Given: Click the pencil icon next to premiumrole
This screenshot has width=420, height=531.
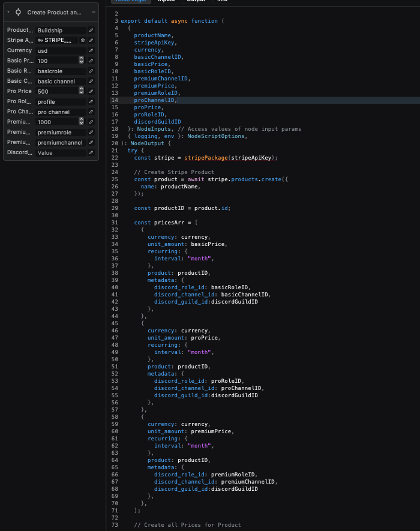Looking at the screenshot, I should [90, 132].
